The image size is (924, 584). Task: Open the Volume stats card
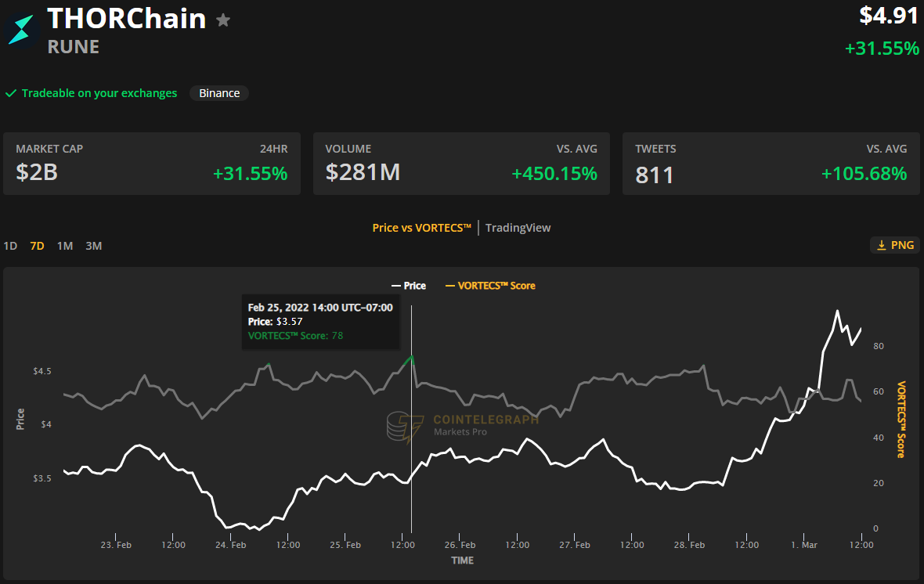[461, 164]
